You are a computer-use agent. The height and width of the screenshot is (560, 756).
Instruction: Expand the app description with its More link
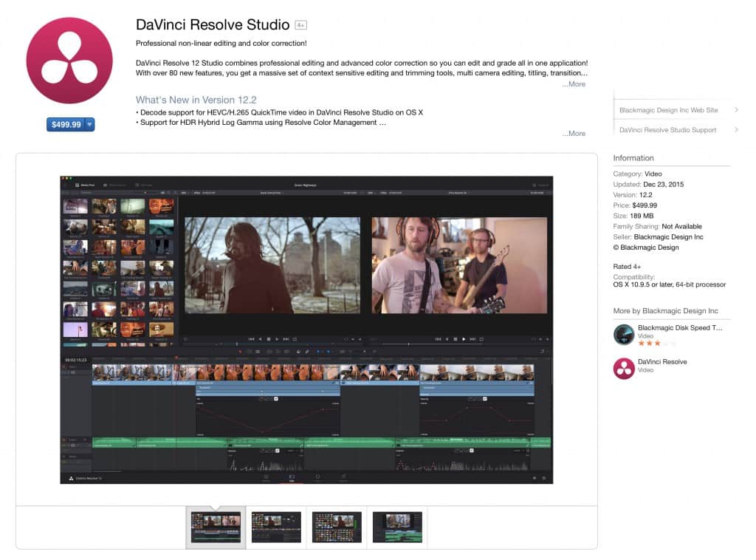click(574, 84)
